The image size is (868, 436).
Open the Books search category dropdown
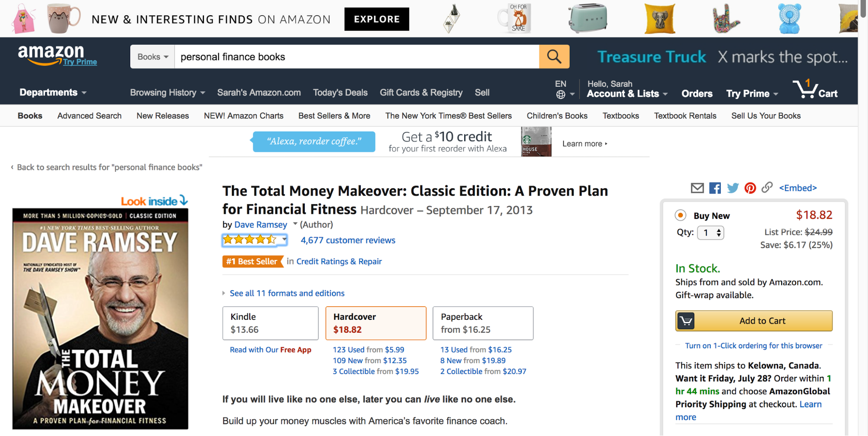152,57
